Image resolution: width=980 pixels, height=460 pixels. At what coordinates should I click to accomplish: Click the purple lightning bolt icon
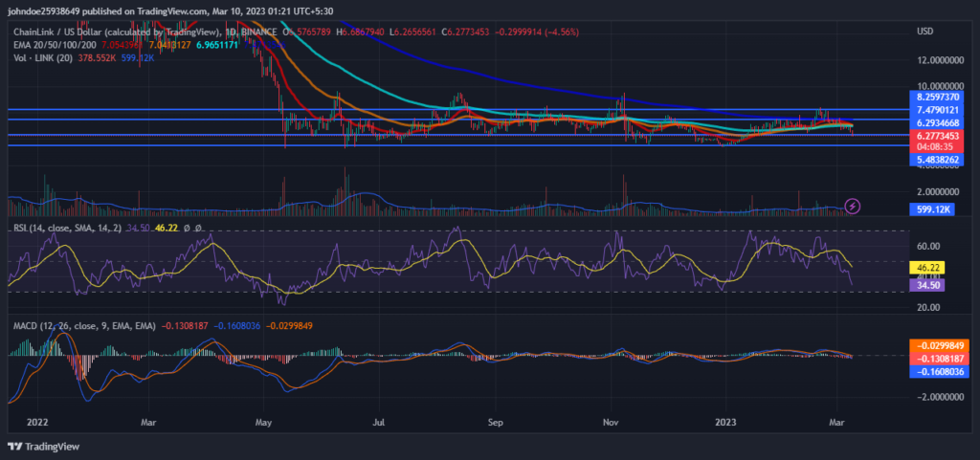[x=852, y=206]
